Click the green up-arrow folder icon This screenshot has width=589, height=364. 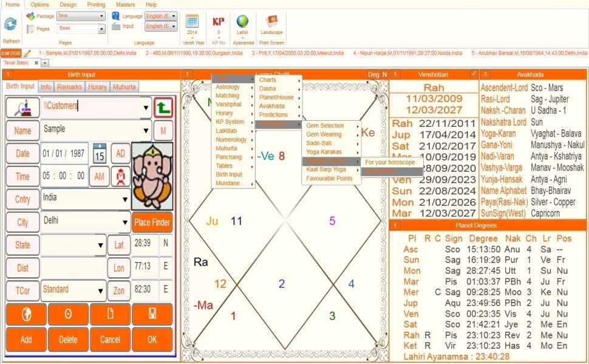tap(163, 108)
